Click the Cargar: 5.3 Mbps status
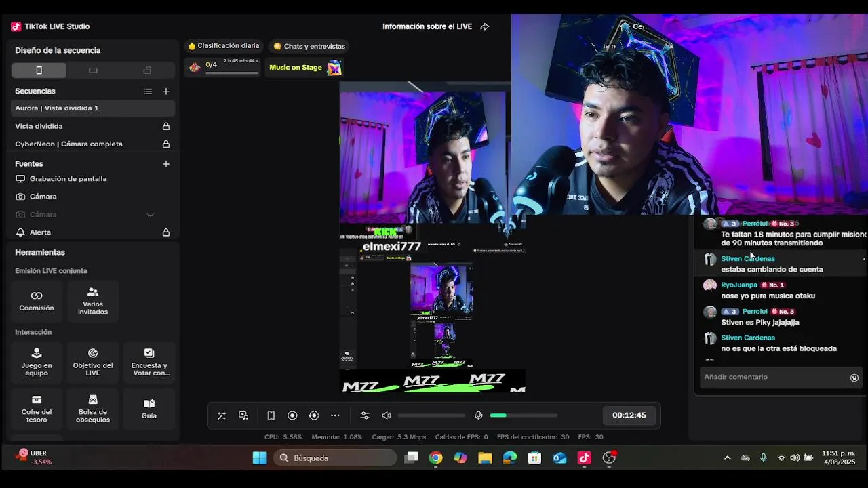Image resolution: width=868 pixels, height=488 pixels. pyautogui.click(x=399, y=437)
